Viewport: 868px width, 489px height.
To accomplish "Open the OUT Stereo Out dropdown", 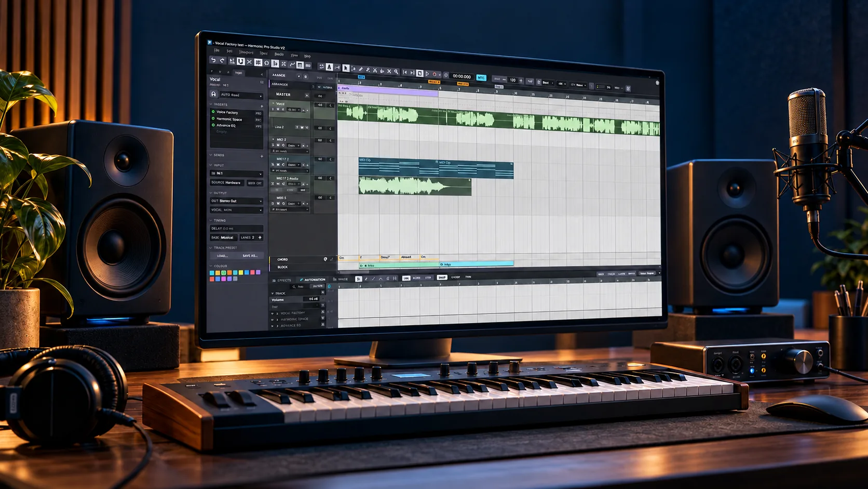I will pyautogui.click(x=236, y=201).
